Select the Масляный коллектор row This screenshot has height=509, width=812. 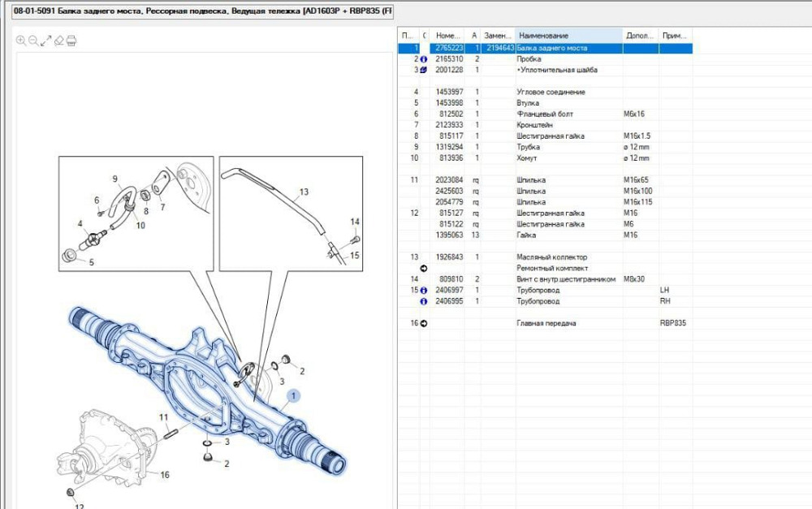551,257
